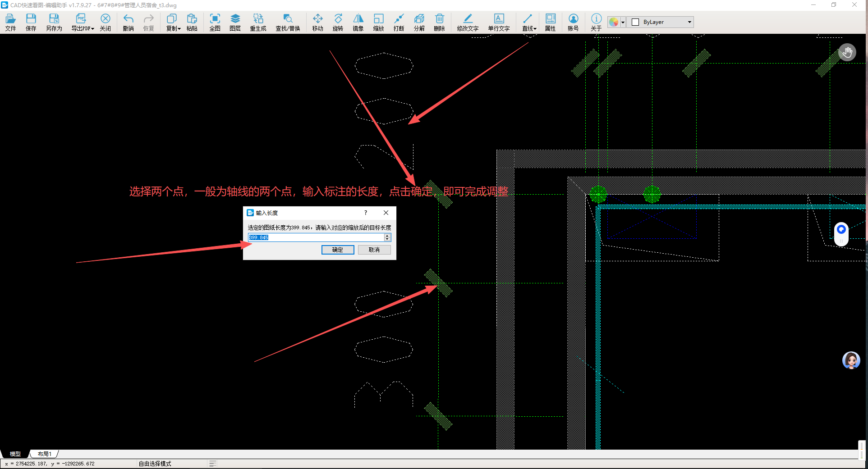This screenshot has height=469, width=868.
Task: Click the 粘贴 (Paste) icon
Action: click(x=192, y=22)
